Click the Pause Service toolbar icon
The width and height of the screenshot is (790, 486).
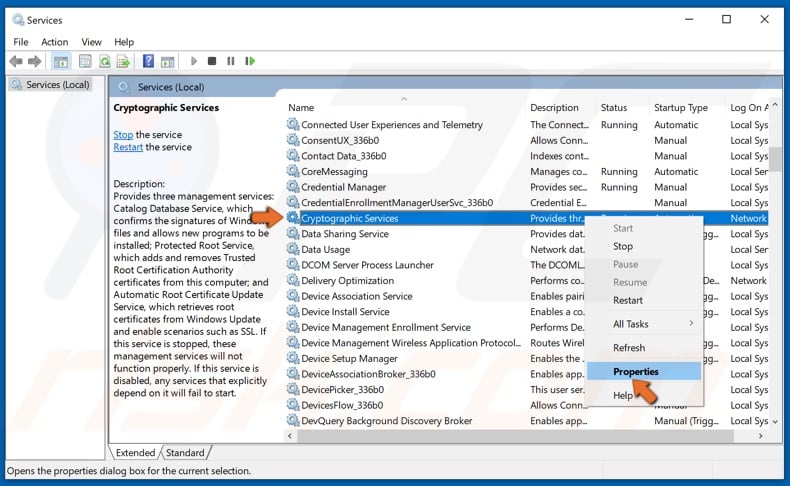point(231,61)
